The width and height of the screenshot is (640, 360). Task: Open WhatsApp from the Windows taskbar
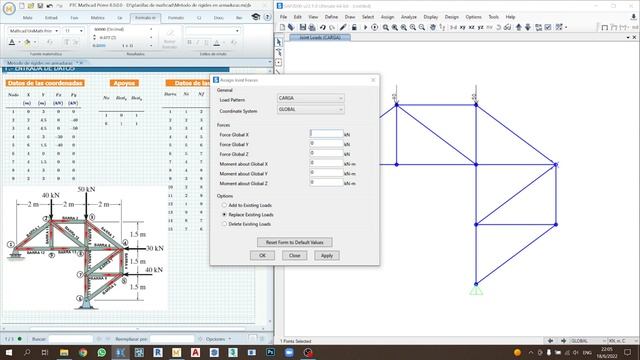click(x=101, y=352)
